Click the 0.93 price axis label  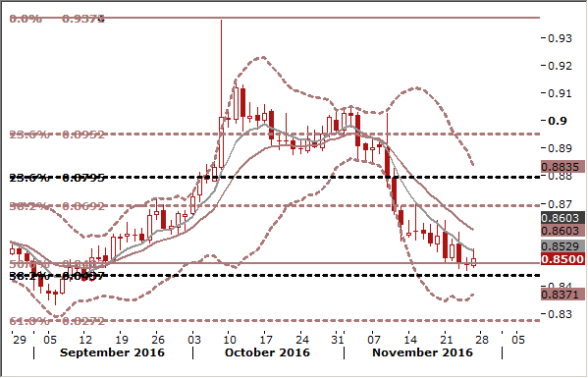[560, 38]
